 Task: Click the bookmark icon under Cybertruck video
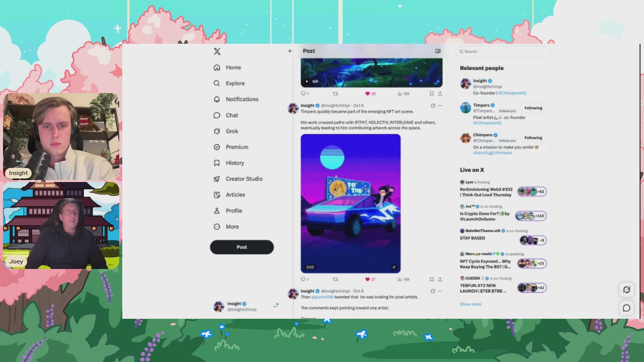(431, 279)
